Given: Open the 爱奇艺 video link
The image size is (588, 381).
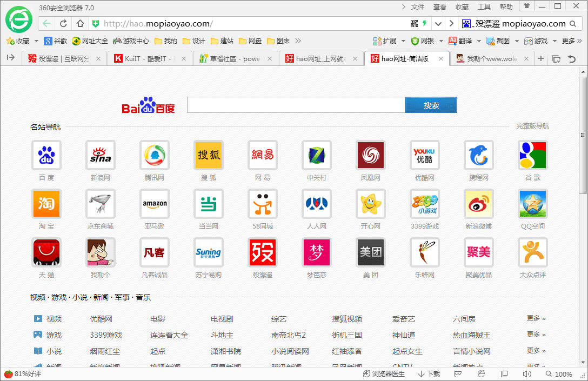Looking at the screenshot, I should click(x=404, y=319).
